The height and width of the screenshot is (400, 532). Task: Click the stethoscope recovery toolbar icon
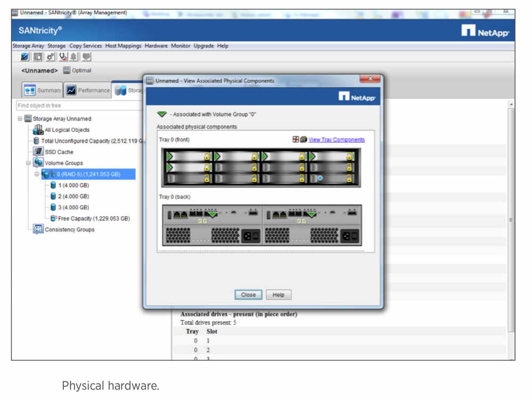pos(63,56)
